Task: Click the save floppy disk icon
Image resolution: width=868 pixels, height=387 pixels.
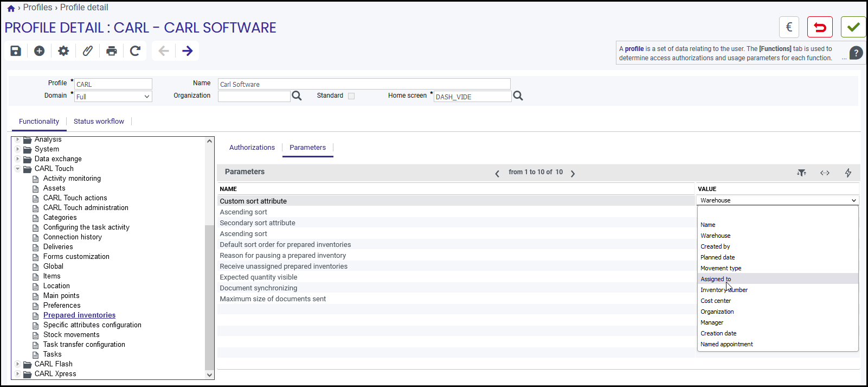Action: point(16,51)
